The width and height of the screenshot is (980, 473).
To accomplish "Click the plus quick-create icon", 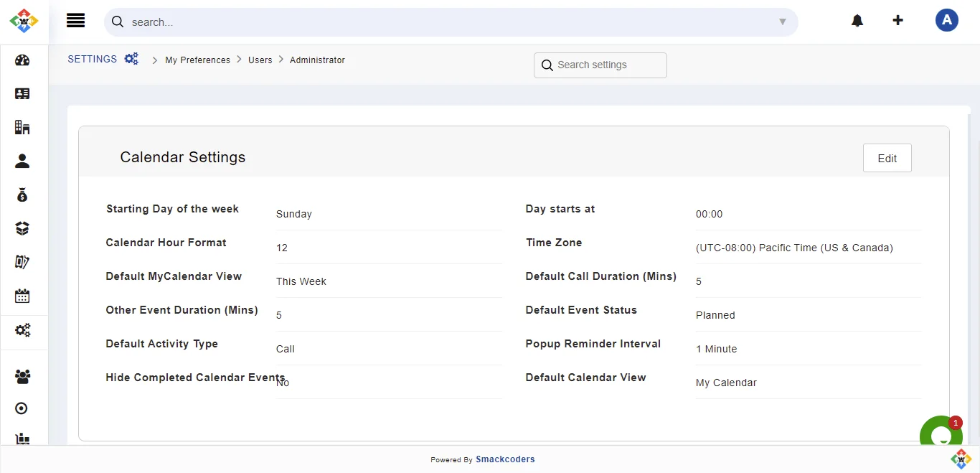I will (897, 21).
